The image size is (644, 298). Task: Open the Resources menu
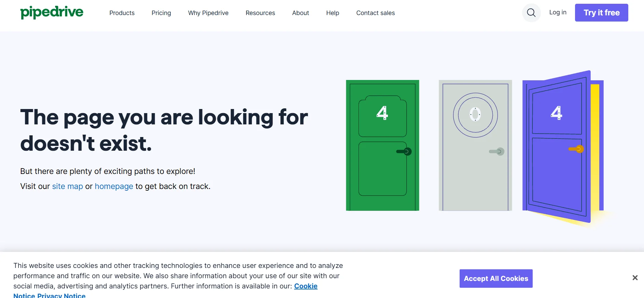(260, 13)
